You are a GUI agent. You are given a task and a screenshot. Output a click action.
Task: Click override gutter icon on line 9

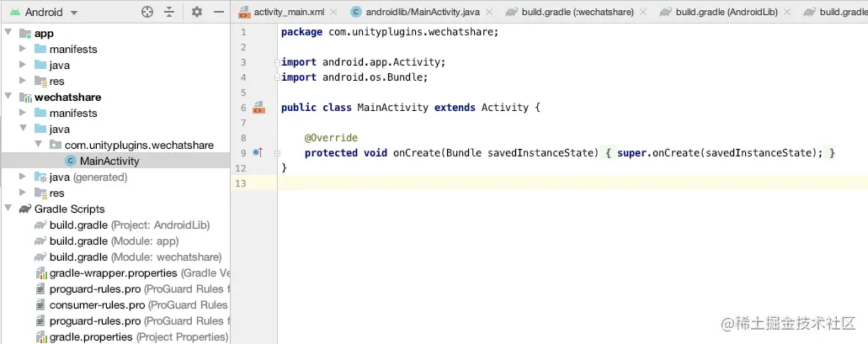click(x=257, y=152)
